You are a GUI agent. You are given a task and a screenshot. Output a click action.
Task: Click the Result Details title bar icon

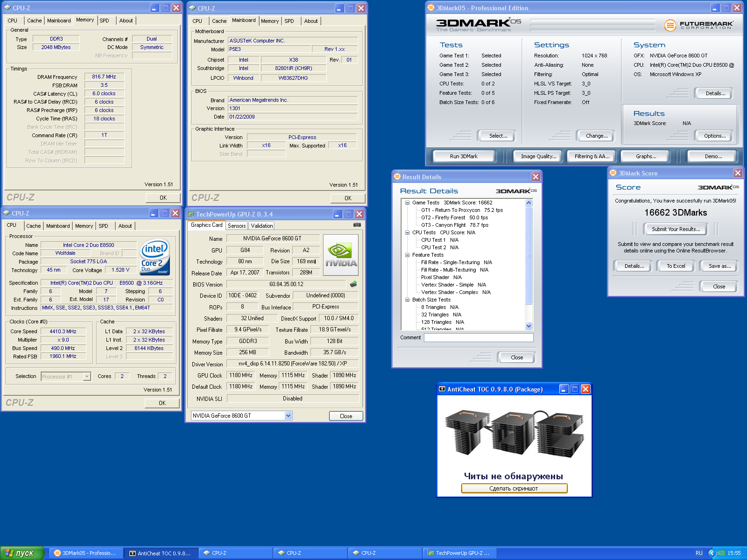click(397, 177)
